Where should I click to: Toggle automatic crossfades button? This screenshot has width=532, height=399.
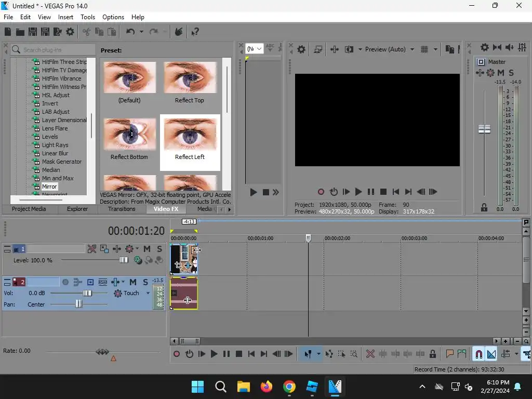click(x=491, y=354)
